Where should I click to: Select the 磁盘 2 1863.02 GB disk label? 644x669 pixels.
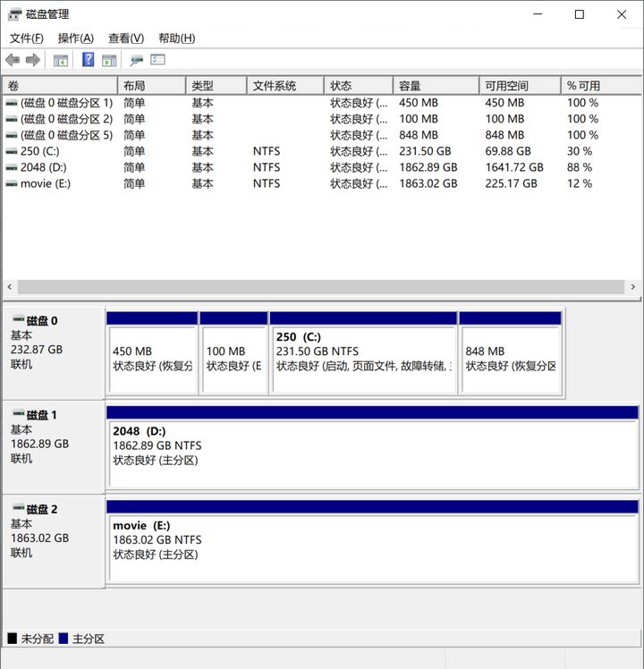click(54, 542)
